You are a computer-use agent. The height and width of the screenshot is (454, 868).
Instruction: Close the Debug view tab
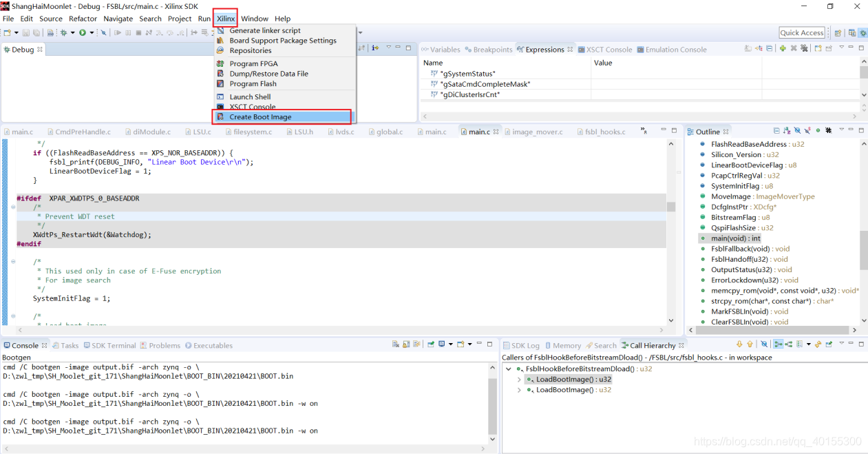coord(40,50)
